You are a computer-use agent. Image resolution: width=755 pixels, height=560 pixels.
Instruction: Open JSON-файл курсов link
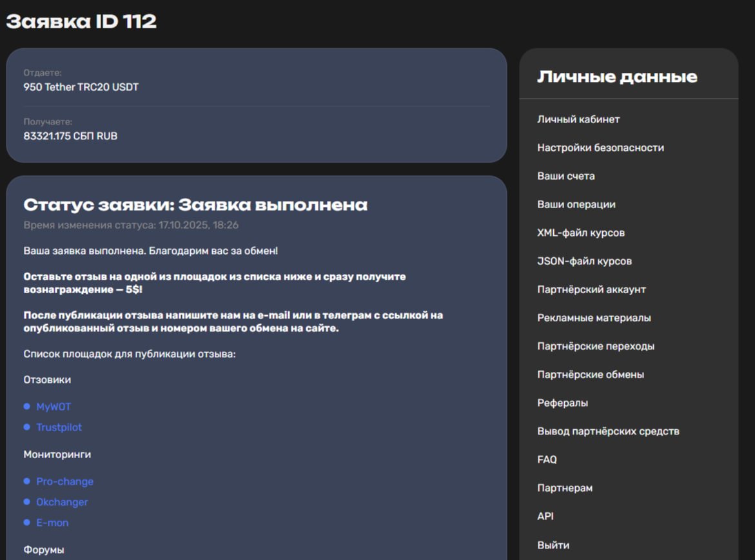[x=584, y=261]
